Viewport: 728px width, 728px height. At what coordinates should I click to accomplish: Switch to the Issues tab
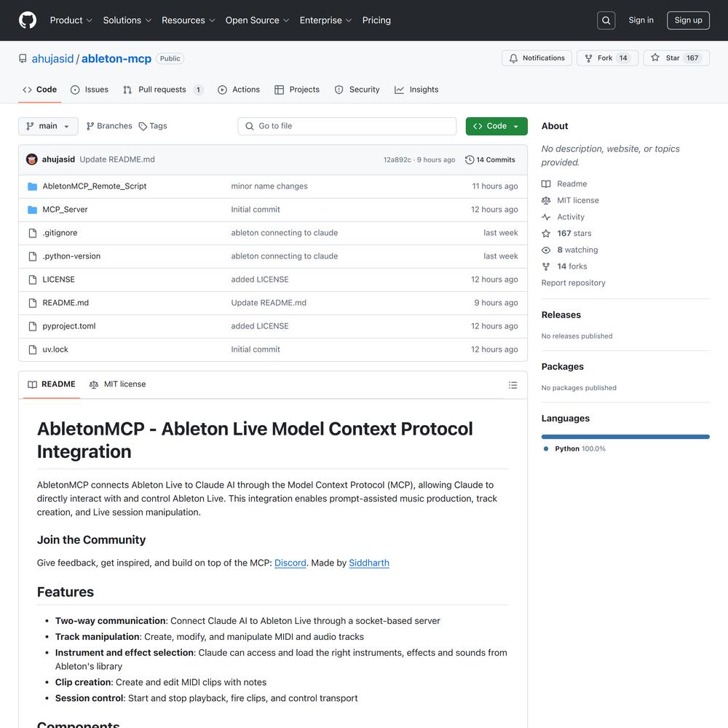89,90
